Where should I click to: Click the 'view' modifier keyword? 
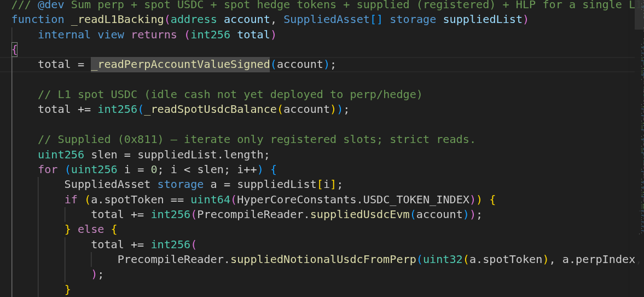click(111, 35)
